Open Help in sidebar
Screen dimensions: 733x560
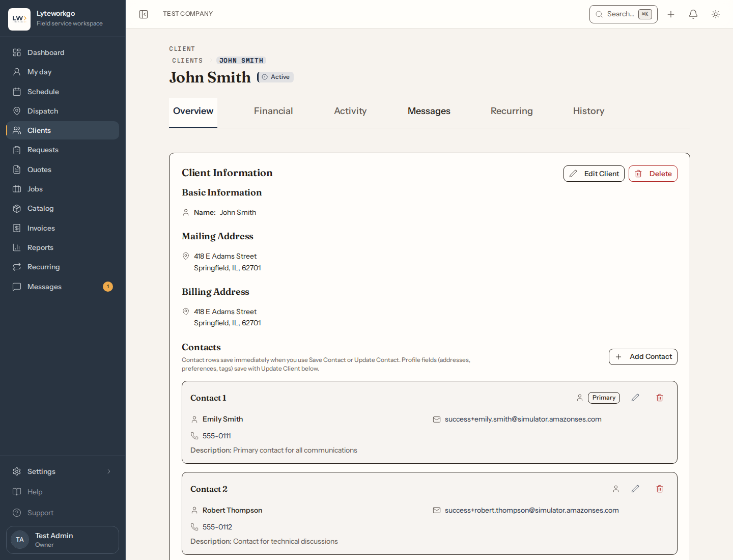(x=63, y=492)
